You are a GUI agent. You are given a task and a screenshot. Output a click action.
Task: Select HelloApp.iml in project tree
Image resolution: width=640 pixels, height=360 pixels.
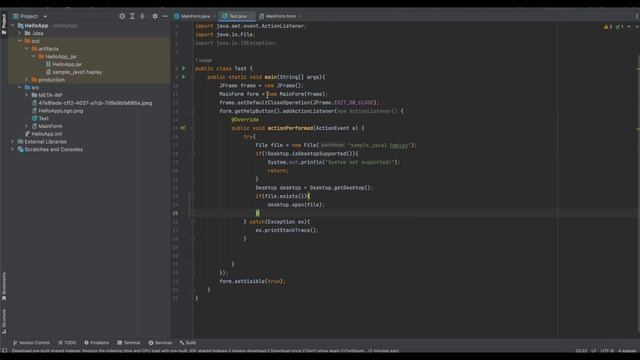tap(47, 134)
